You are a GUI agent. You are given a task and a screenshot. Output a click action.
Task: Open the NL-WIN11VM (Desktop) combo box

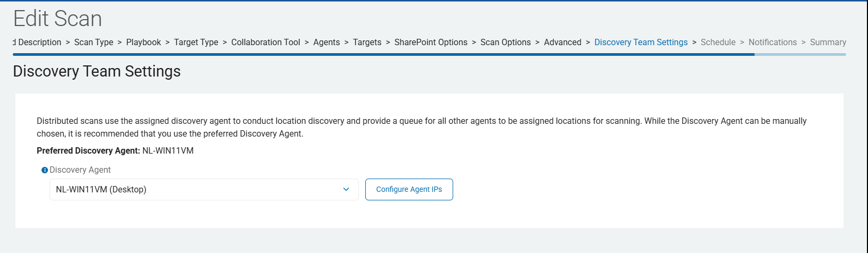point(197,189)
